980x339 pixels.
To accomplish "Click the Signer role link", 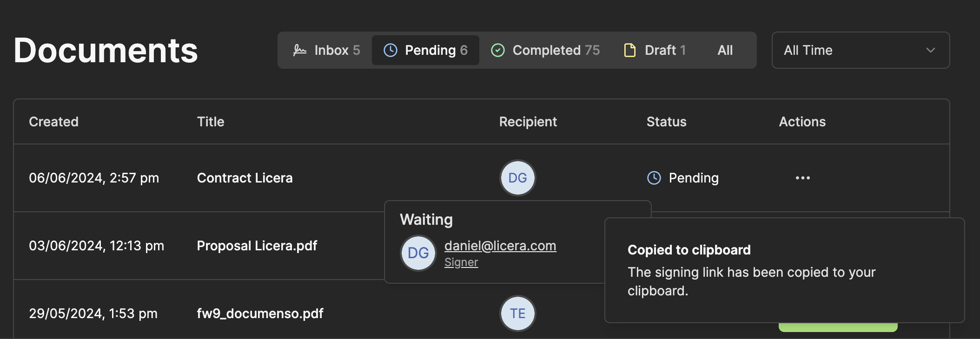I will click(x=461, y=262).
